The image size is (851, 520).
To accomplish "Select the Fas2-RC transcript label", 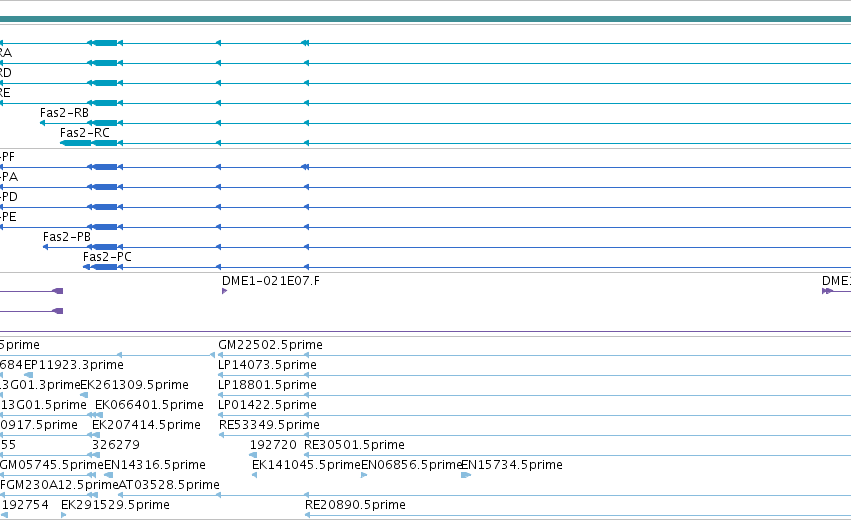I will (85, 133).
